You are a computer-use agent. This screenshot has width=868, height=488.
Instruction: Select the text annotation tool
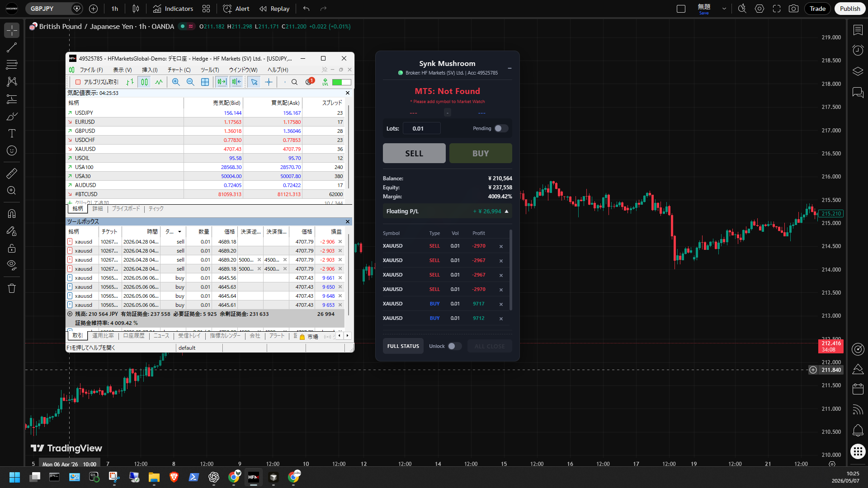click(x=12, y=133)
